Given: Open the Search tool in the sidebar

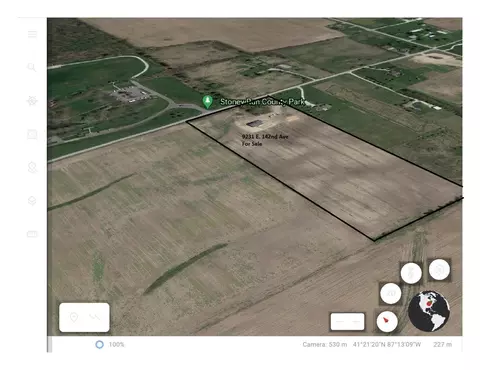Looking at the screenshot, I should [x=32, y=67].
